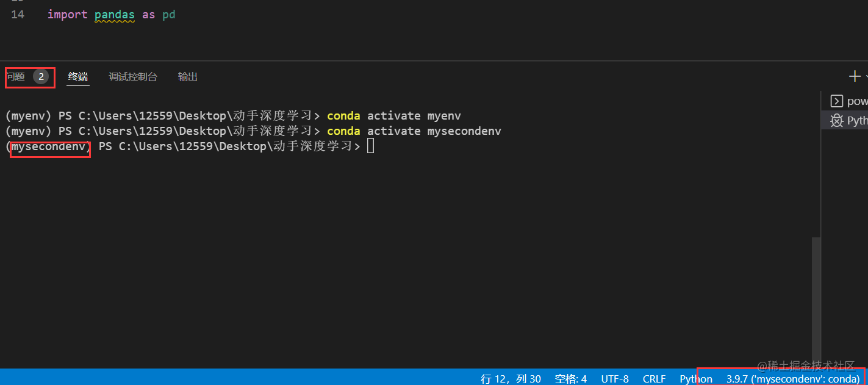Click the UTF-8 encoding indicator
The height and width of the screenshot is (385, 868).
(x=615, y=378)
